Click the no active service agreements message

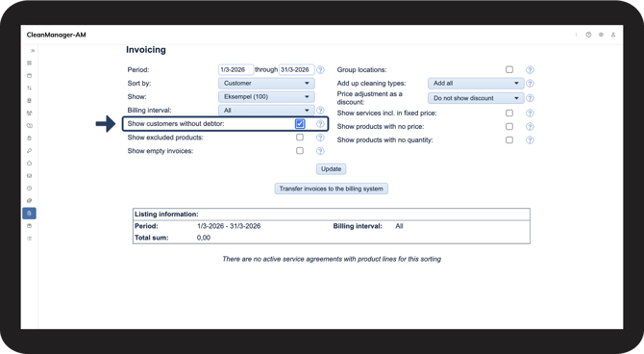(x=332, y=259)
